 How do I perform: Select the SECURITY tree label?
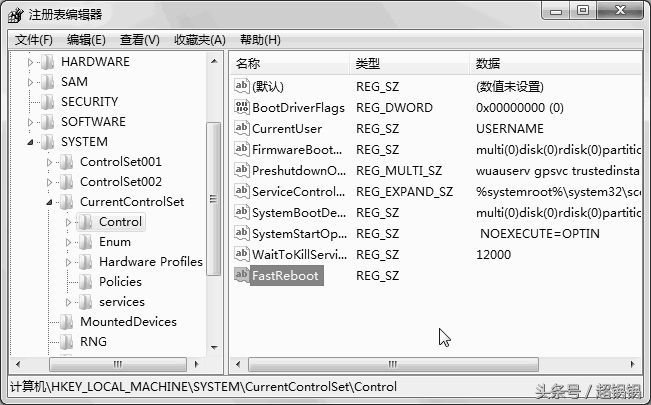[x=90, y=102]
